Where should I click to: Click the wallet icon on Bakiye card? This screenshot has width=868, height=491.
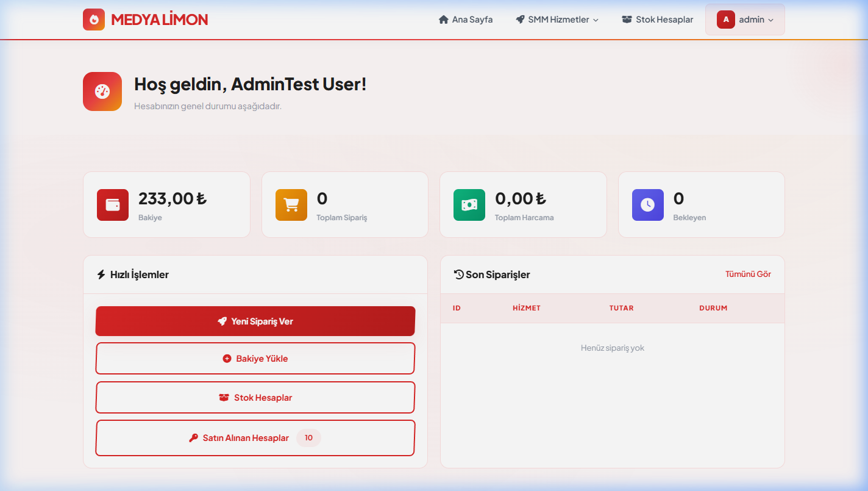[112, 204]
